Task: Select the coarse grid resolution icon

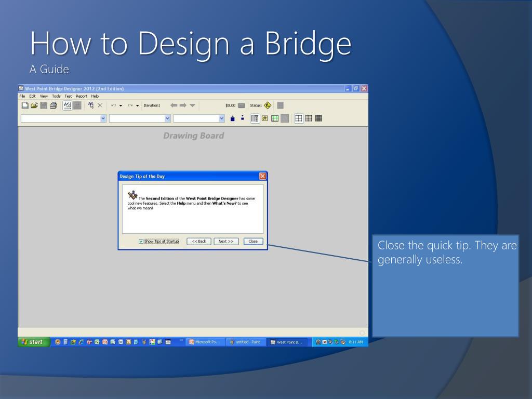Action: (299, 118)
